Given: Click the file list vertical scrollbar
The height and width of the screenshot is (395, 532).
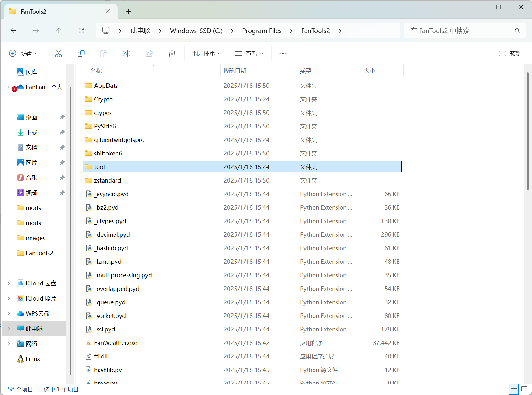Looking at the screenshot, I should click(x=528, y=131).
